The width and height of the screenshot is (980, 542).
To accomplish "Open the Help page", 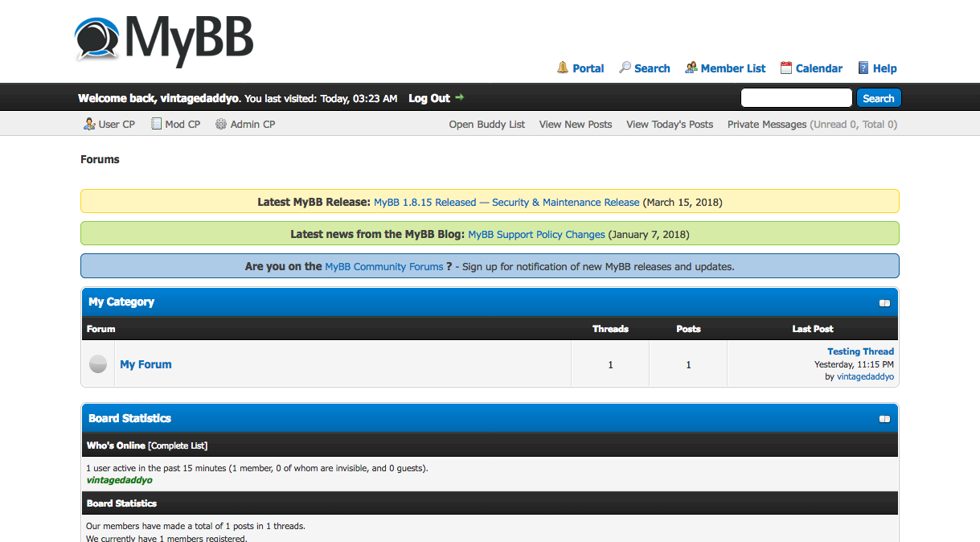I will click(885, 68).
